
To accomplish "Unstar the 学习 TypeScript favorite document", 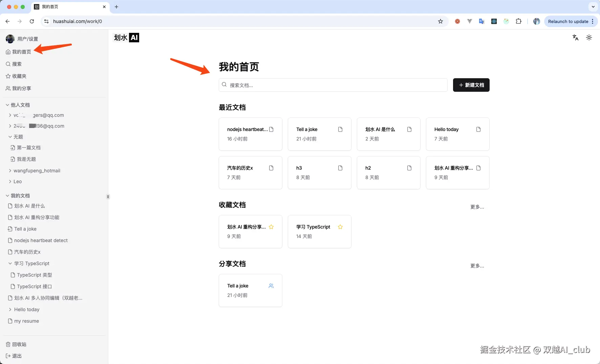I will coord(340,227).
